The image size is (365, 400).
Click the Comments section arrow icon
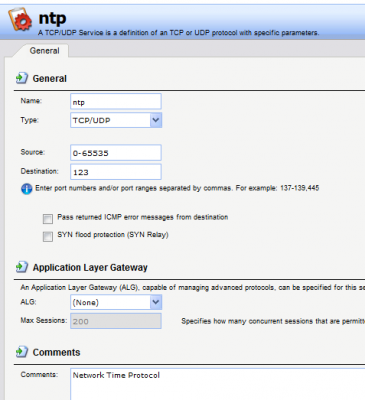click(22, 352)
